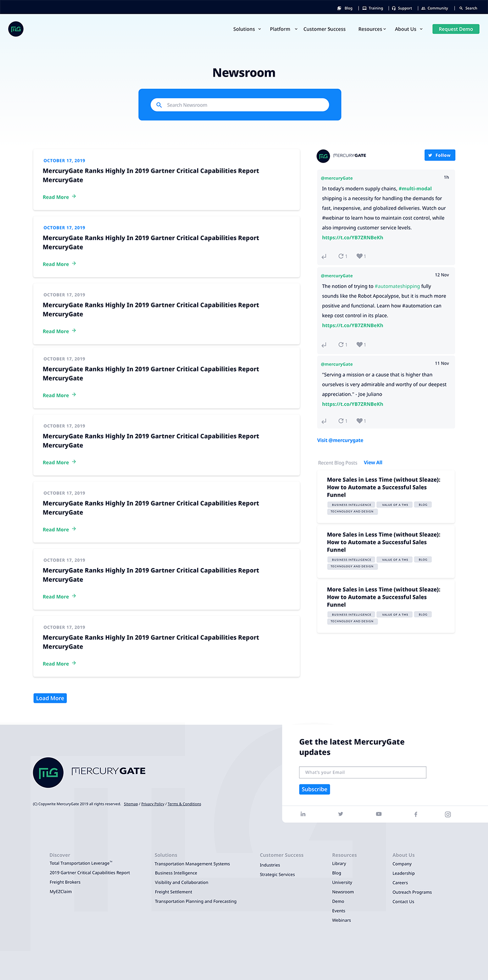This screenshot has width=488, height=980.
Task: Open the Facebook icon in the footer
Action: tap(416, 814)
